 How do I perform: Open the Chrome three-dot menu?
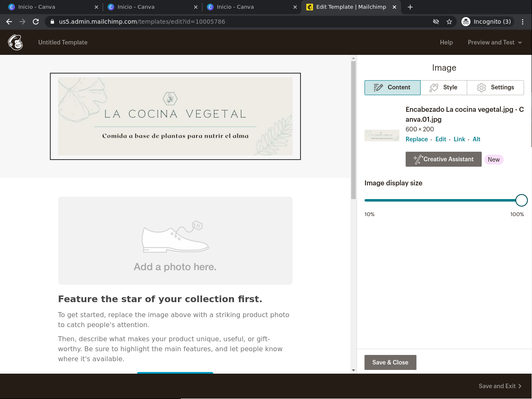point(522,22)
